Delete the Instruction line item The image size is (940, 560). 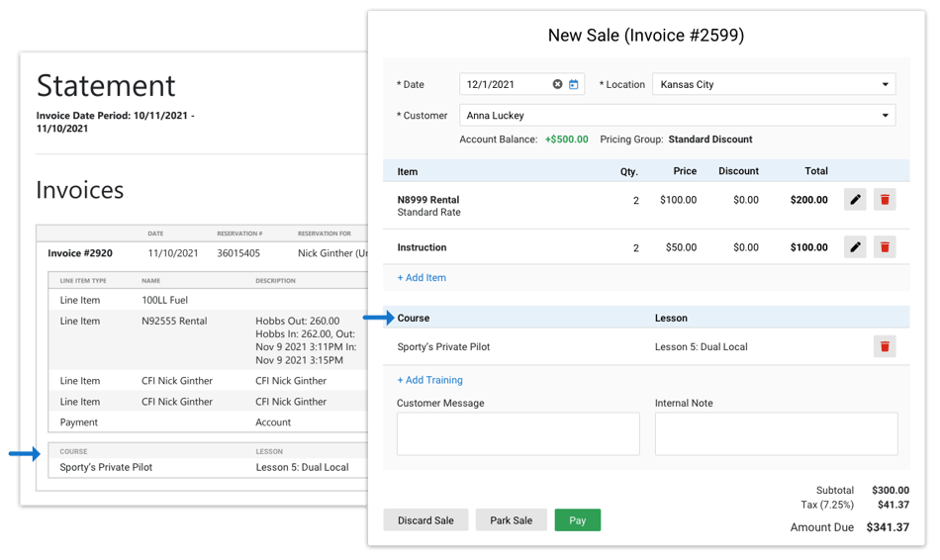(885, 247)
